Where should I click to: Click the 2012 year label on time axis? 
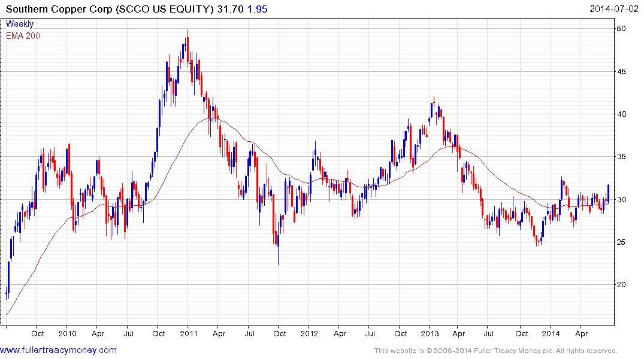point(309,333)
